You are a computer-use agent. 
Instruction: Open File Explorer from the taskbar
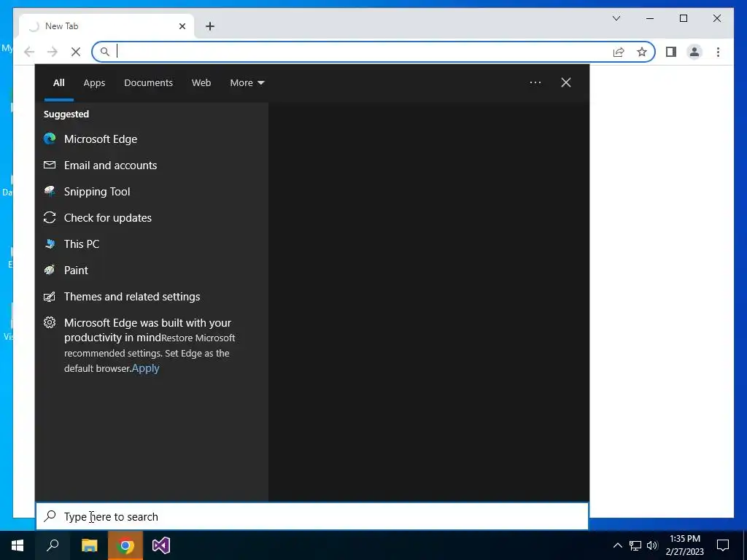[89, 545]
